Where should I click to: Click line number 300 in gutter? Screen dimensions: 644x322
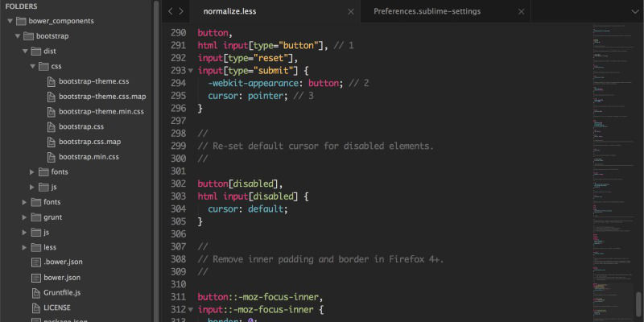point(178,159)
